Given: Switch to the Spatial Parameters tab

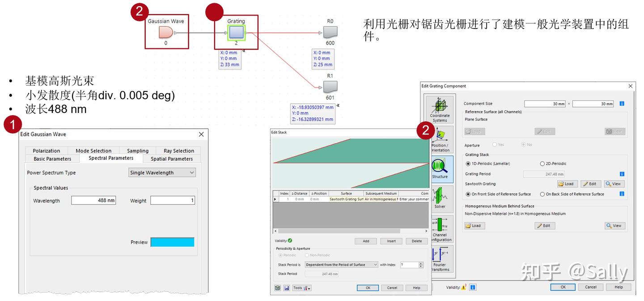Looking at the screenshot, I should coord(172,159).
